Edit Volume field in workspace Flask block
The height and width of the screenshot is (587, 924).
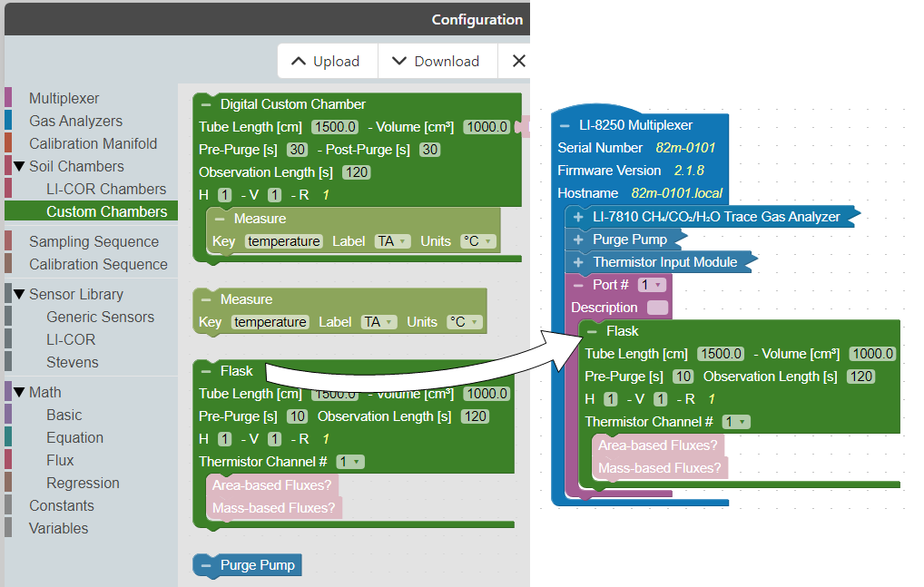point(873,354)
